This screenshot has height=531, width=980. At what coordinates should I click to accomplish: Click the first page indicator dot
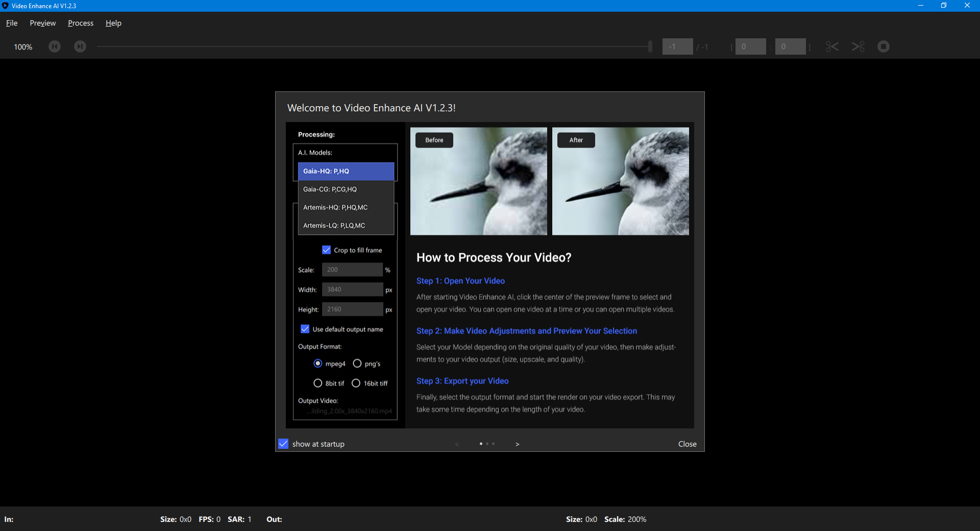481,444
